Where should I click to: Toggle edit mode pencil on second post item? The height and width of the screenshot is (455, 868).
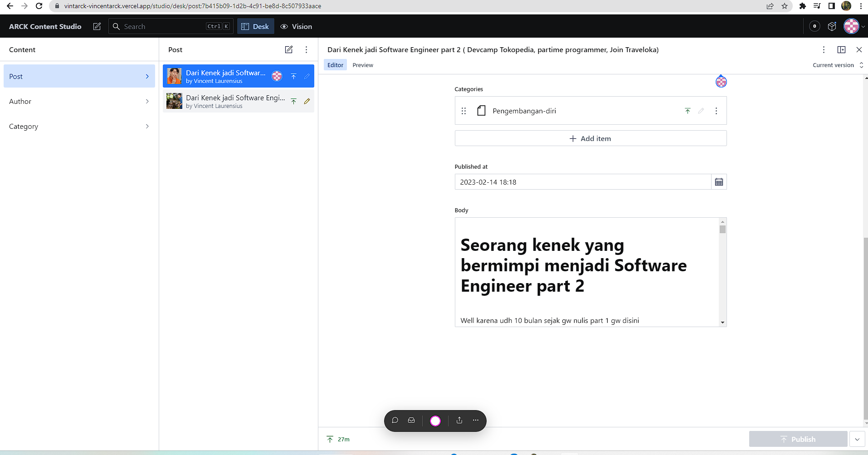coord(307,101)
